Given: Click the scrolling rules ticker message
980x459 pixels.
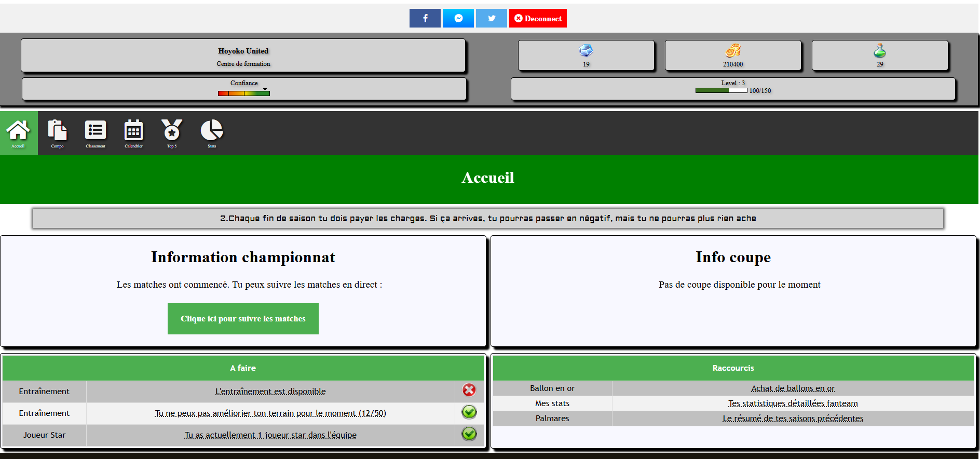Looking at the screenshot, I should [x=488, y=219].
